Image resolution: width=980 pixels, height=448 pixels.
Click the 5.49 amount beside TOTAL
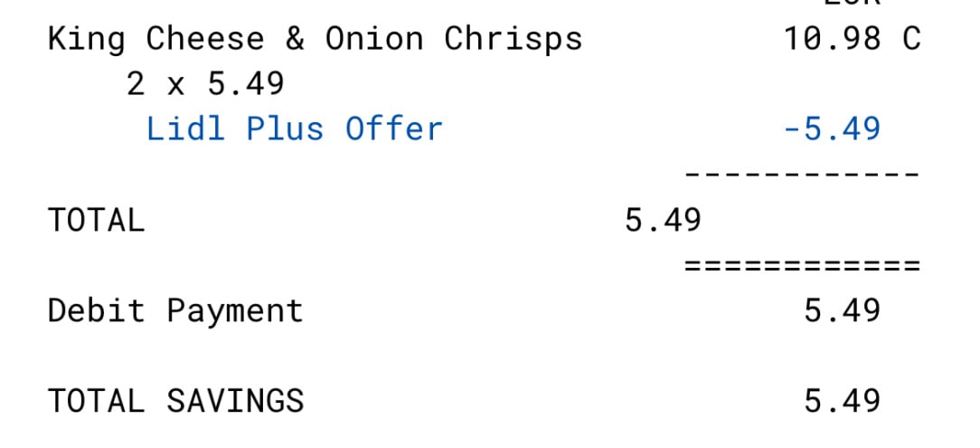tap(663, 220)
